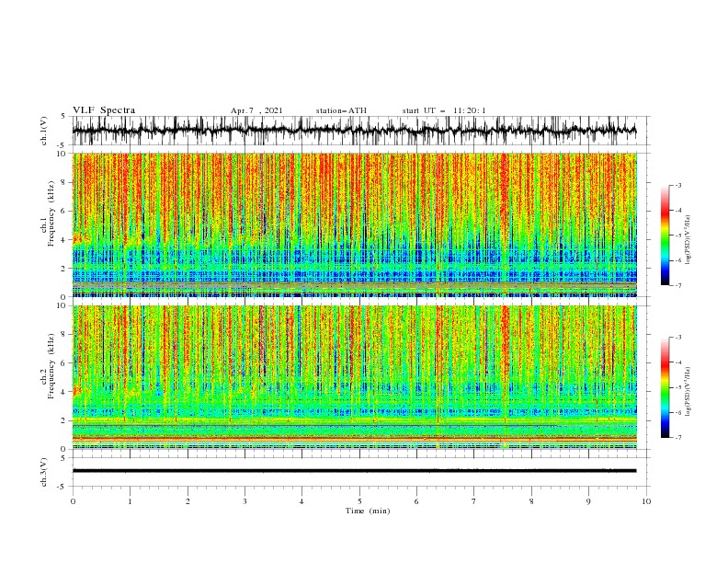This screenshot has width=728, height=563.
Task: Click the ch.3 flat black waveform band
Action: (x=354, y=471)
